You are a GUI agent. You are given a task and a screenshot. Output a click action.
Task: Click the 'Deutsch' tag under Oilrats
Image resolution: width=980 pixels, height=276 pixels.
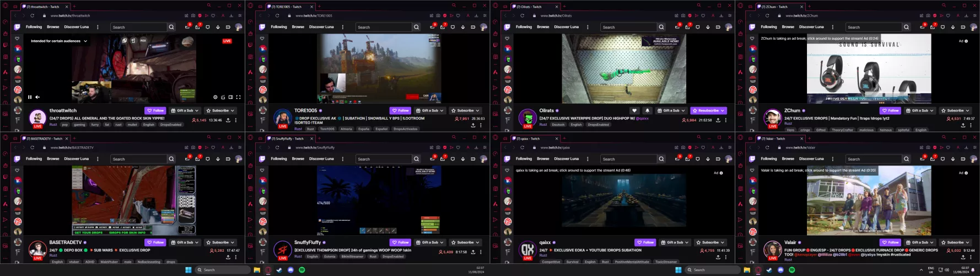(x=558, y=125)
